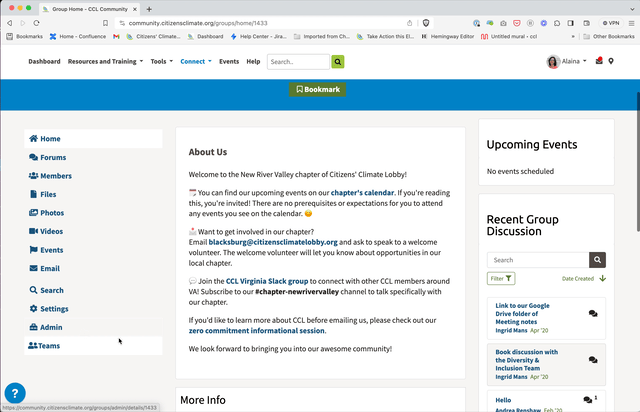
Task: Open the tab list chevron in the browser tab strip
Action: (632, 9)
